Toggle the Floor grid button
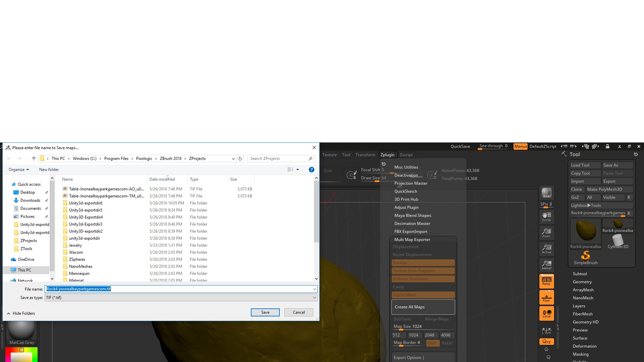Image resolution: width=644 pixels, height=362 pixels. (546, 297)
